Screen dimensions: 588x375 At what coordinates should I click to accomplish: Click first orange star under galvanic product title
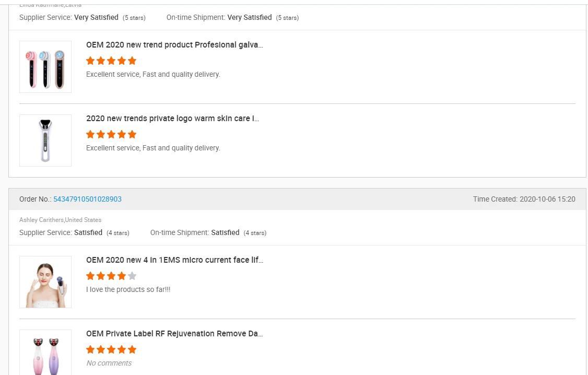click(x=90, y=61)
